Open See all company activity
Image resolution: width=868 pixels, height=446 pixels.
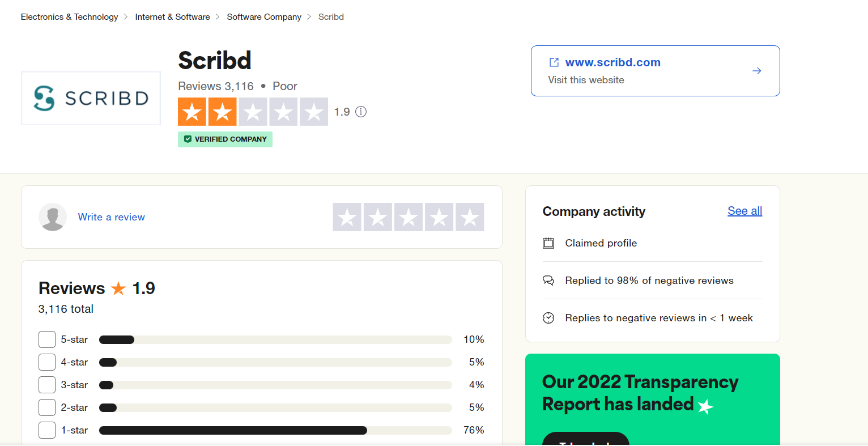pyautogui.click(x=744, y=211)
